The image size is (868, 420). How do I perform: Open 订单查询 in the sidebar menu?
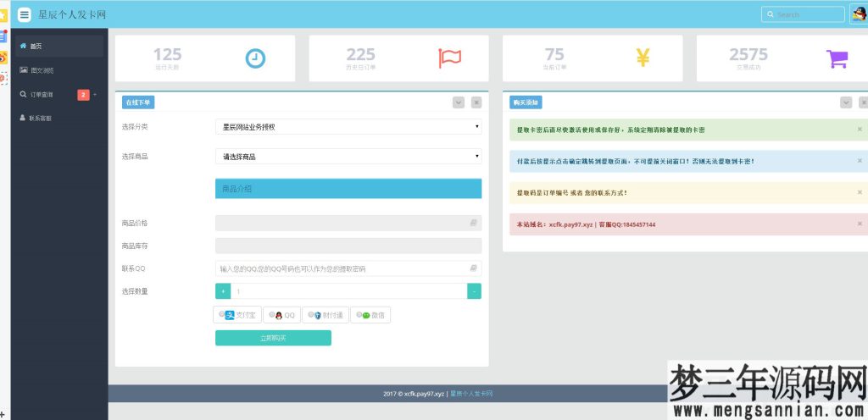pos(42,95)
